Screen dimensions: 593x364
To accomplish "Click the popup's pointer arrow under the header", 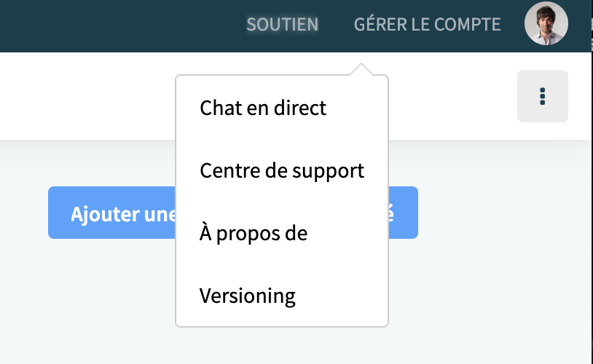I will 361,70.
